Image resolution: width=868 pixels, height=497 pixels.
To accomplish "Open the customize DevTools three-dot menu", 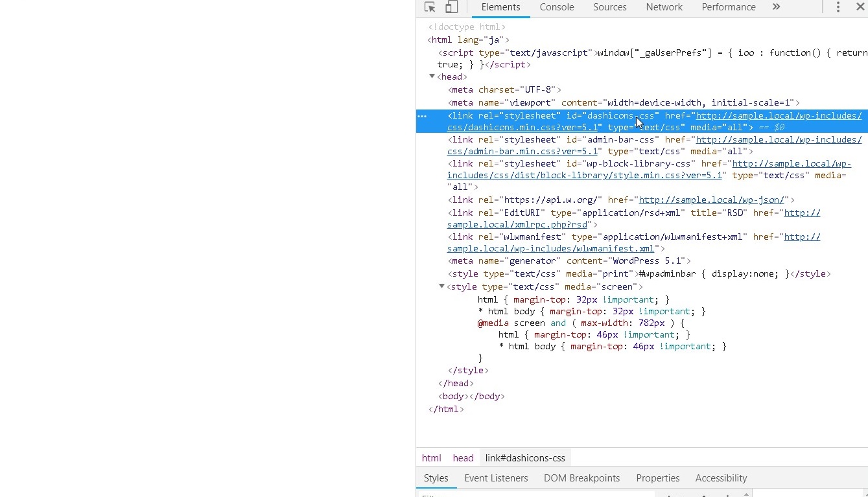I will 838,7.
